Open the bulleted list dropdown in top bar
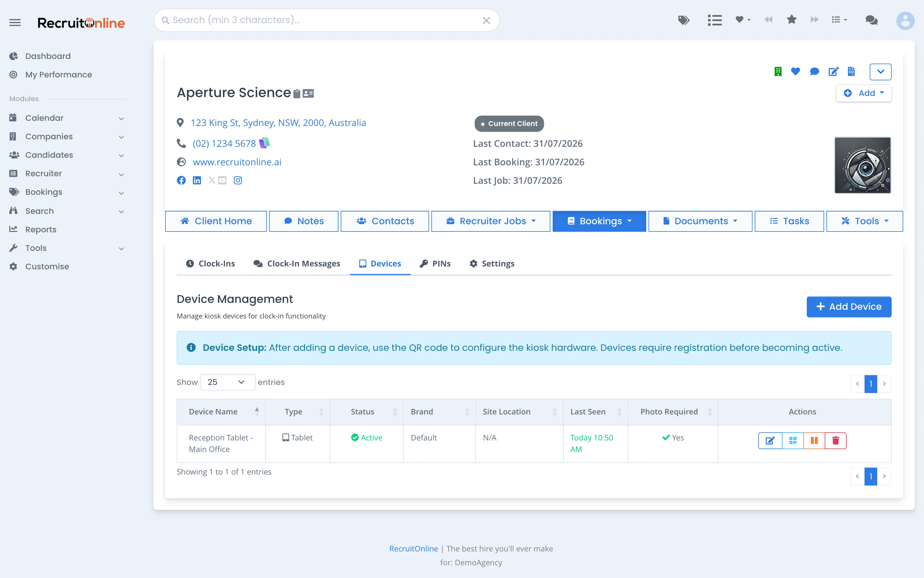924x578 pixels. pos(839,19)
